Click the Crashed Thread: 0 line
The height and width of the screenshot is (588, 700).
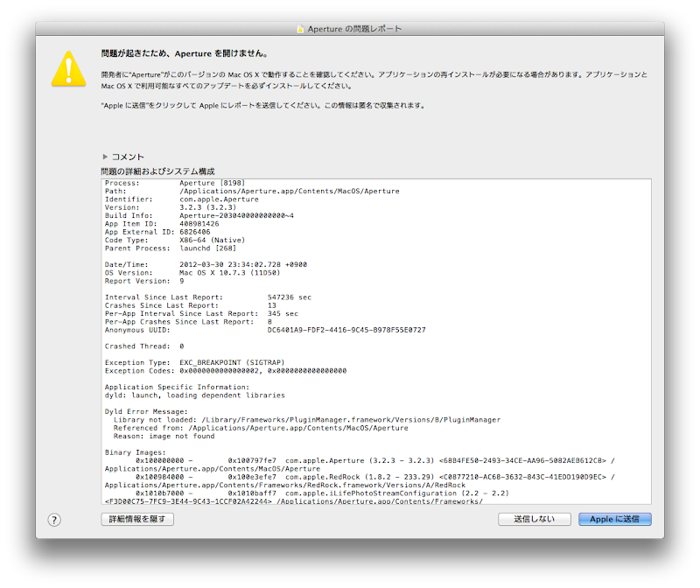tap(144, 346)
